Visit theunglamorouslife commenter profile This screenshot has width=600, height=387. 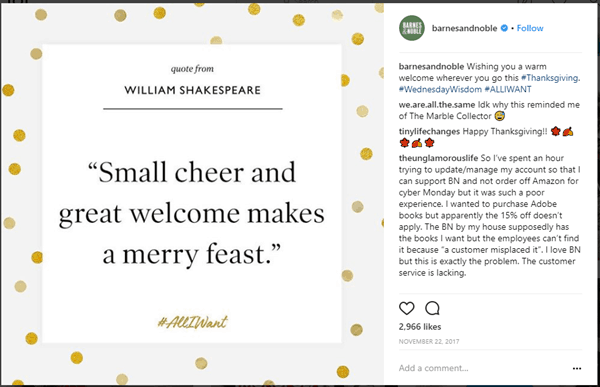tap(438, 158)
